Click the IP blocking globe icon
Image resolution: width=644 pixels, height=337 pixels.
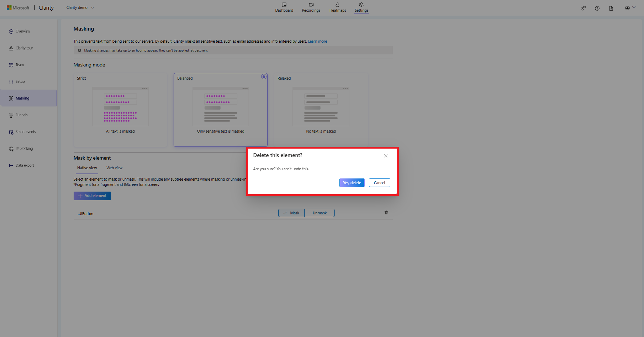[x=11, y=149]
